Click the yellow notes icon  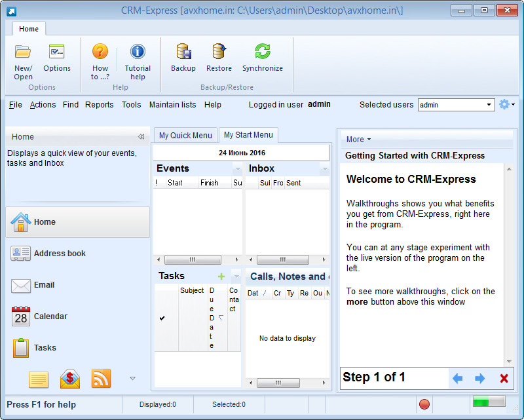(39, 379)
